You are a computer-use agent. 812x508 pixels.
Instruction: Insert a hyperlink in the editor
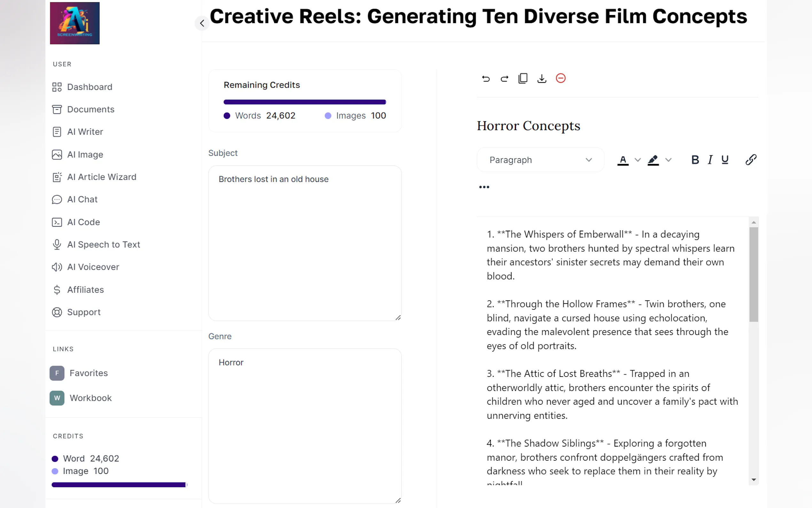tap(751, 160)
